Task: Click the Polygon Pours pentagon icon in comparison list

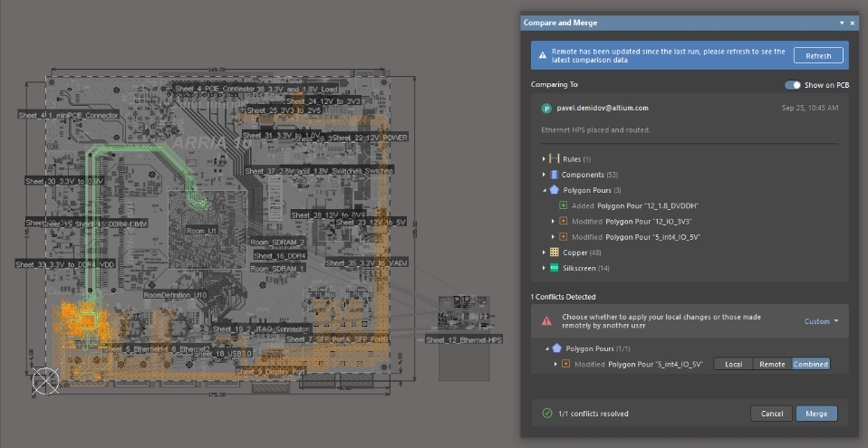Action: [555, 190]
